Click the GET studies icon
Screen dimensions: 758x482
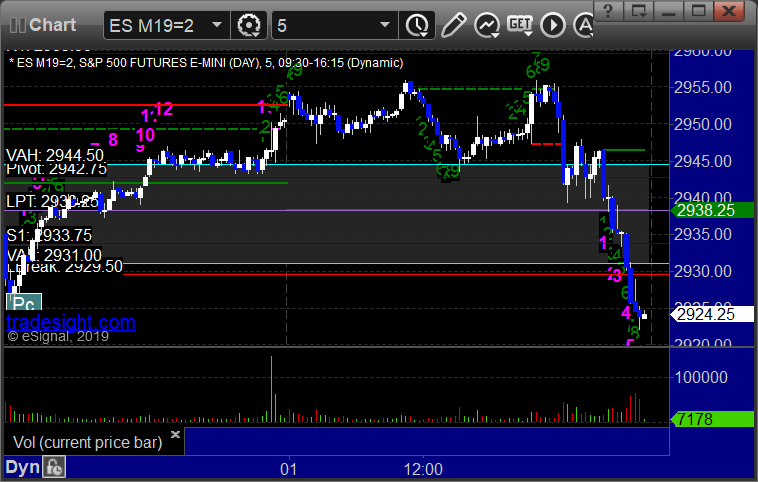[520, 25]
